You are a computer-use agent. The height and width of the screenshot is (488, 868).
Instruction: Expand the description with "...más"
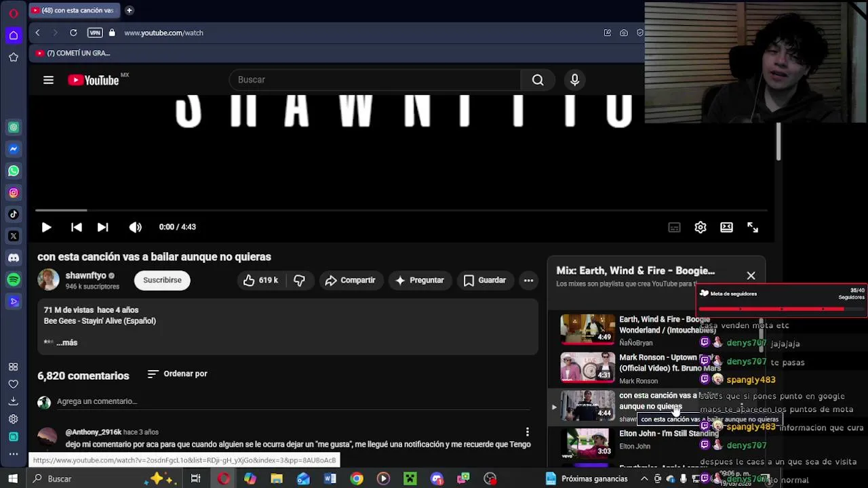click(66, 342)
